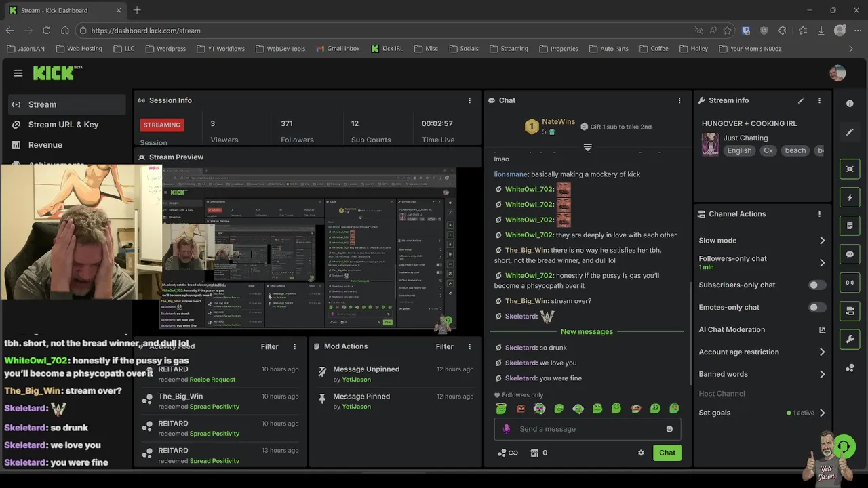Open the Kick IRL bookmark
The image size is (868, 488).
pos(387,49)
